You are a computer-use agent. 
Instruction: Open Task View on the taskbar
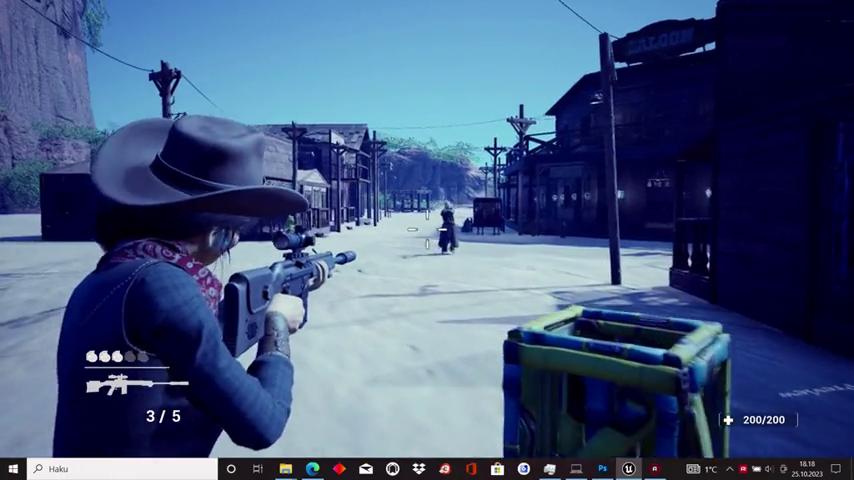(x=258, y=469)
